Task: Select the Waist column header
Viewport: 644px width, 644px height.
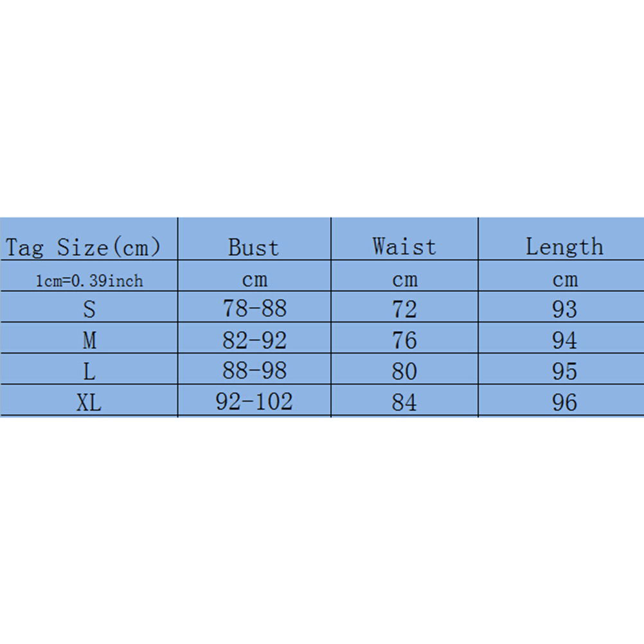Action: coord(404,247)
